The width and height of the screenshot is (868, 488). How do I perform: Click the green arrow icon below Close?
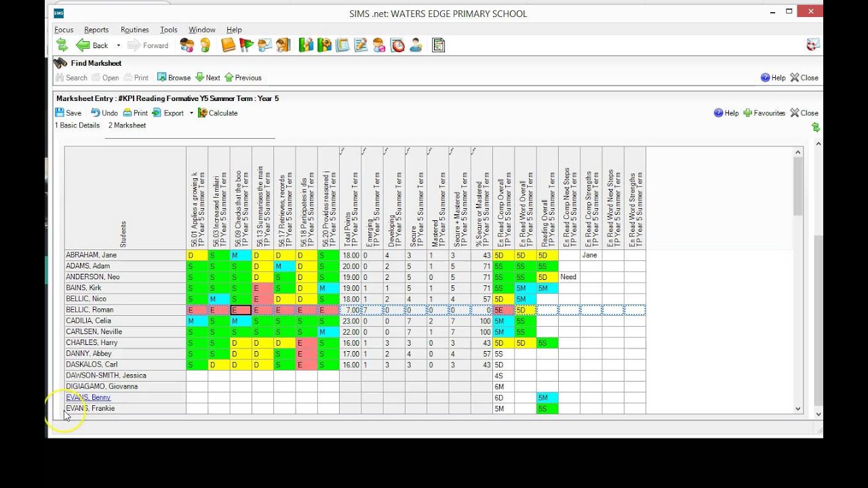pos(815,127)
